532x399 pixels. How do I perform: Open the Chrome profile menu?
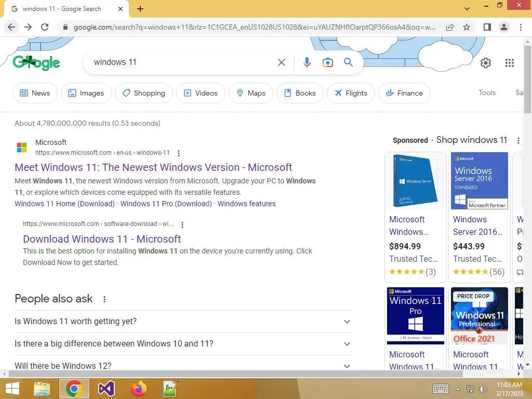click(x=504, y=27)
